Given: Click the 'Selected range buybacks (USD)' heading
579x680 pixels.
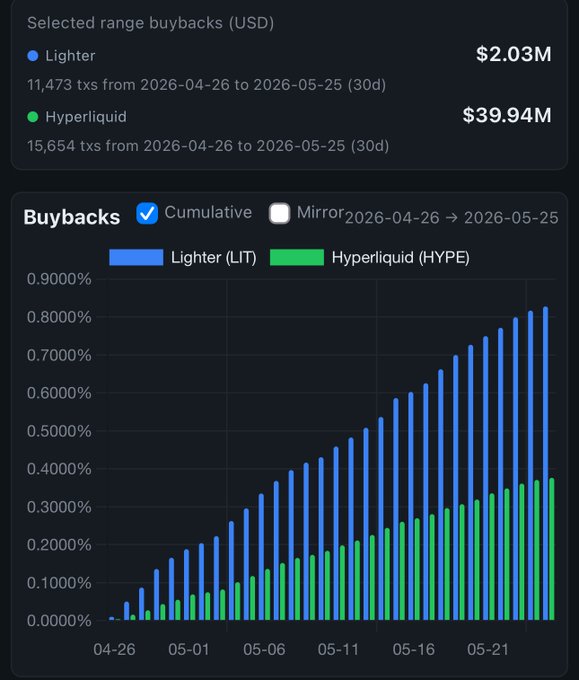Looking at the screenshot, I should coord(150,23).
